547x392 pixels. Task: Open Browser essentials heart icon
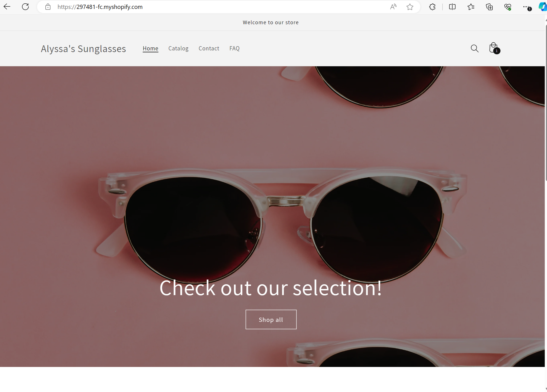508,7
